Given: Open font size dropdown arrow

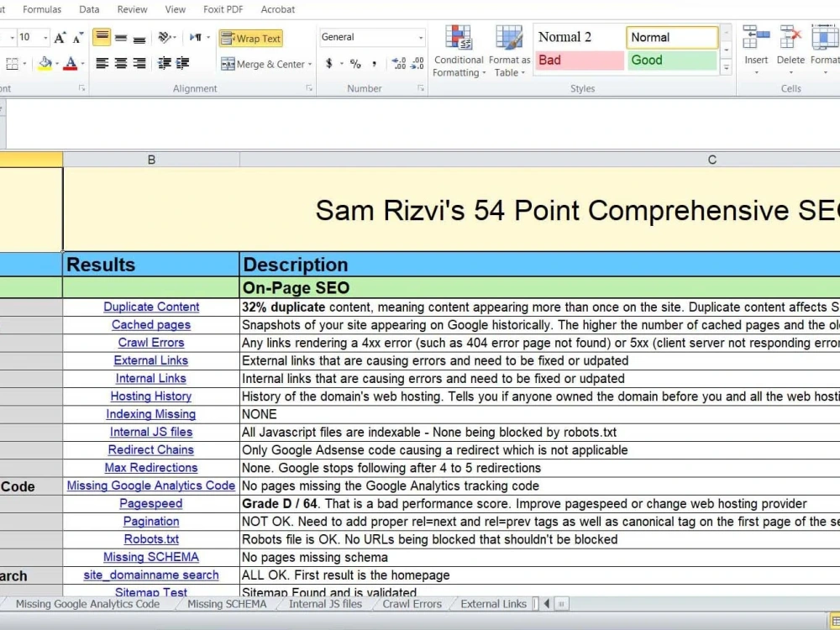Looking at the screenshot, I should click(45, 38).
